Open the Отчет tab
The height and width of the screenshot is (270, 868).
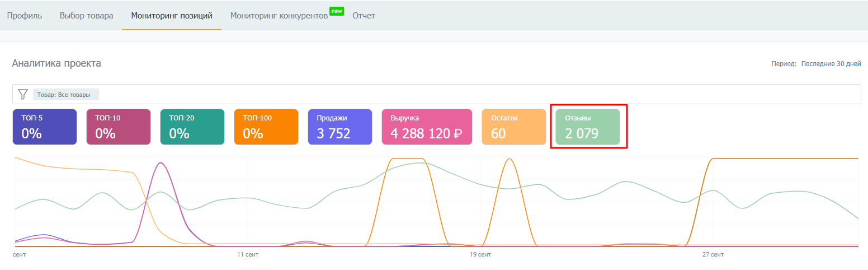click(x=364, y=16)
